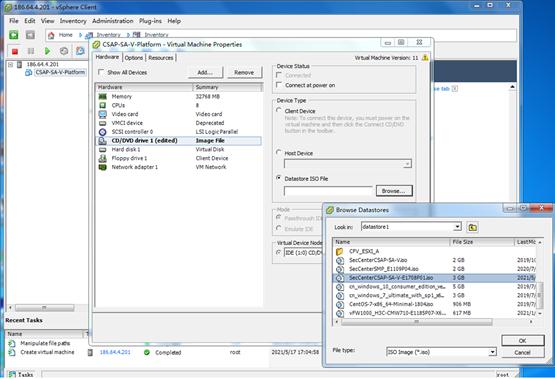
Task: Open the File type ISO Image dropdown
Action: 492,352
